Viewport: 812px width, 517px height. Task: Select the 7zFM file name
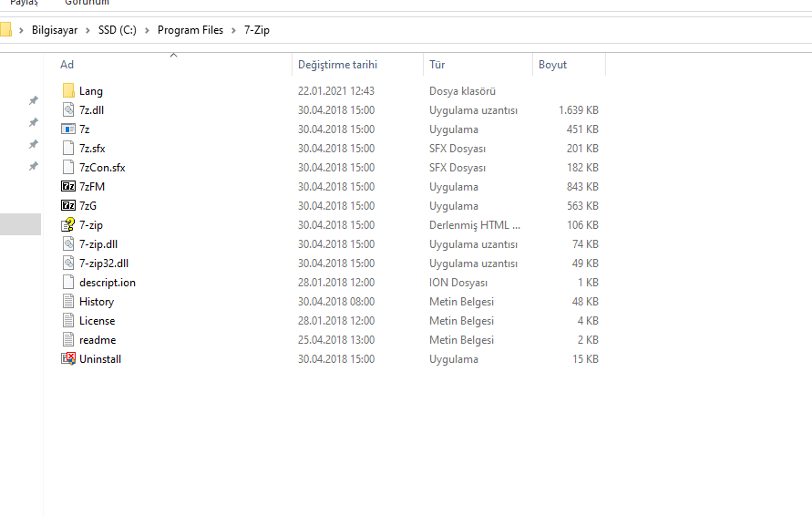92,187
